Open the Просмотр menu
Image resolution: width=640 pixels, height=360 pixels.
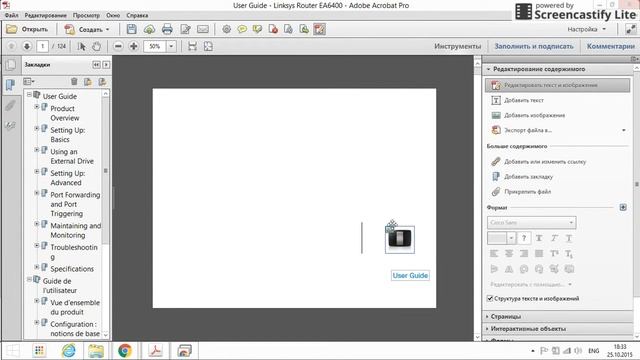pyautogui.click(x=86, y=15)
